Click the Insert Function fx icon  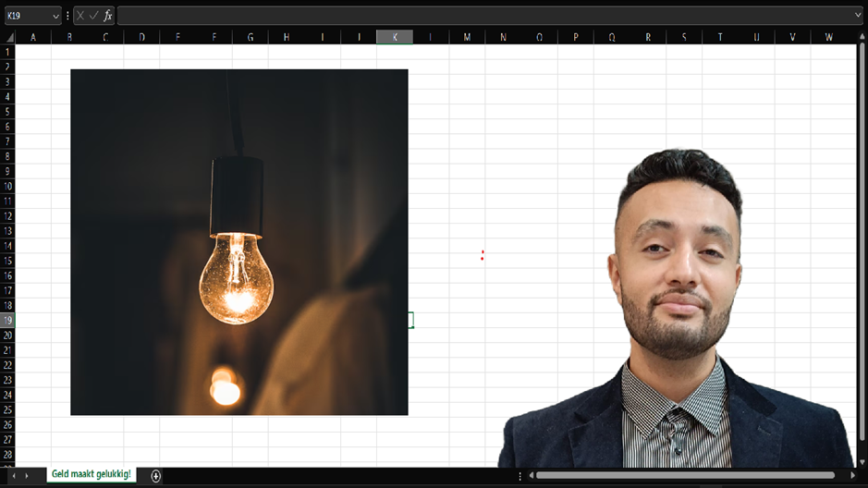[x=107, y=16]
